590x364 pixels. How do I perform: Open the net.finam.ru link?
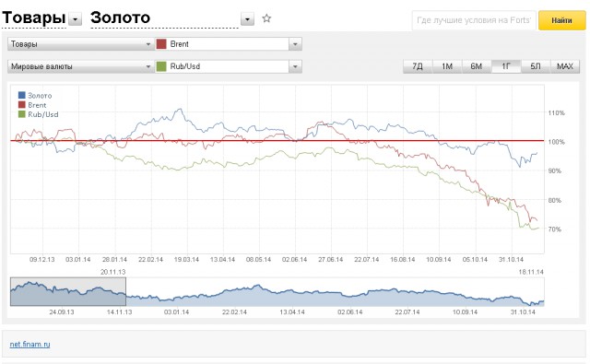tap(29, 344)
